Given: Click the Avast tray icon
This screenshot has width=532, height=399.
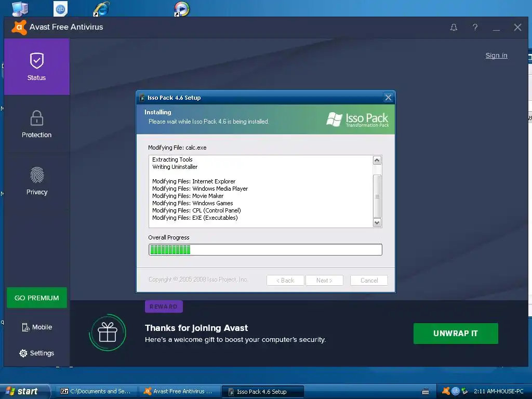Looking at the screenshot, I should tap(446, 391).
